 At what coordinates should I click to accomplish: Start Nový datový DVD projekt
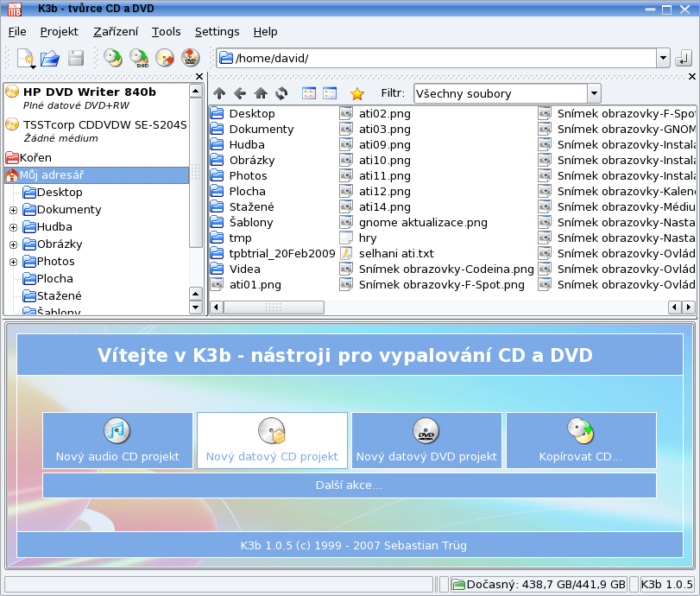click(426, 441)
